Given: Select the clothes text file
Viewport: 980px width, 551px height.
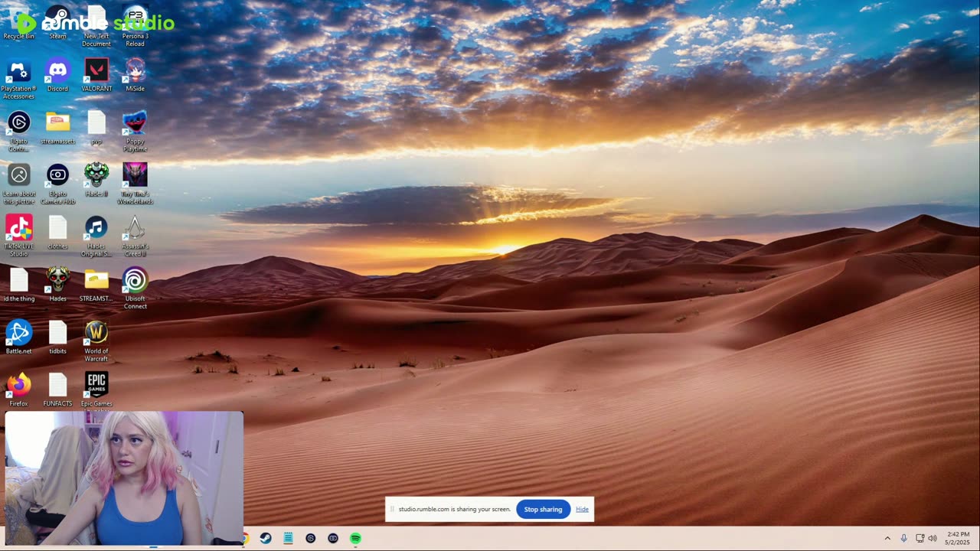Looking at the screenshot, I should pos(57,233).
